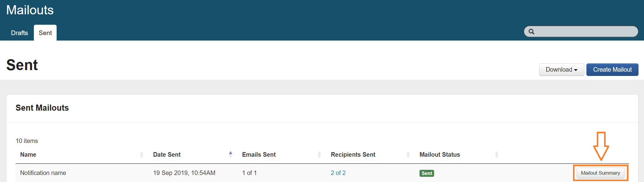The image size is (644, 182).
Task: Click the search magnifier icon
Action: pyautogui.click(x=531, y=32)
